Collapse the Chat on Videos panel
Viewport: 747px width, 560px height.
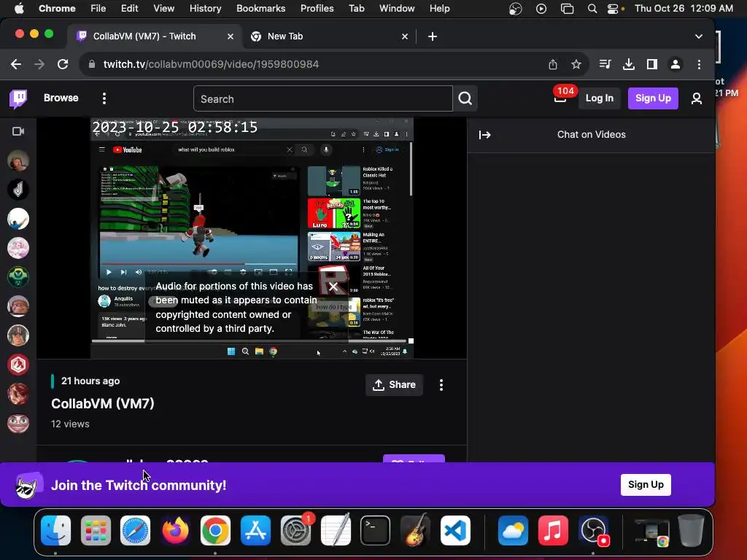484,135
